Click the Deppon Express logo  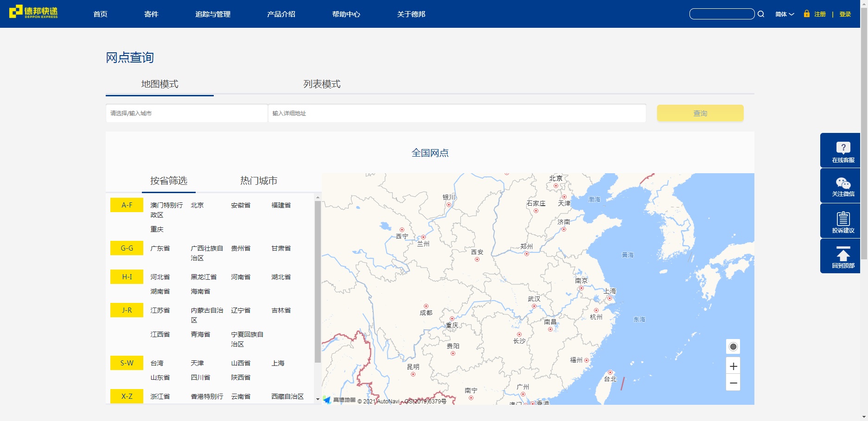pyautogui.click(x=33, y=12)
